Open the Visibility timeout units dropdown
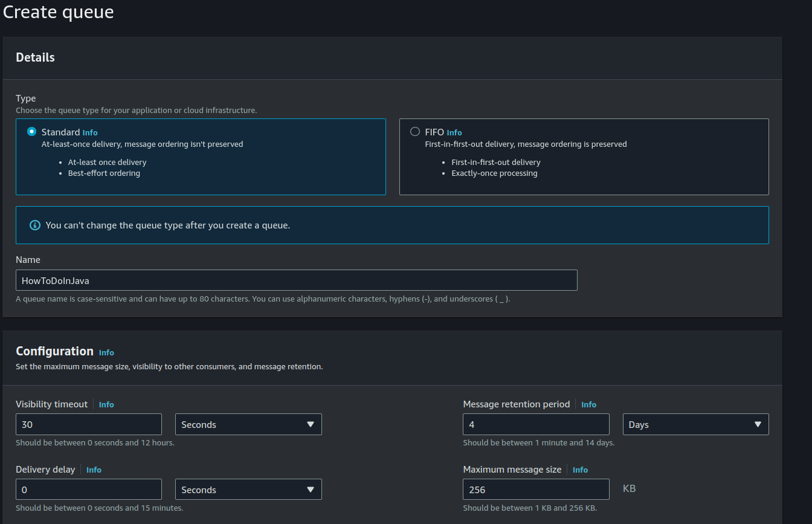This screenshot has width=812, height=524. pos(248,424)
